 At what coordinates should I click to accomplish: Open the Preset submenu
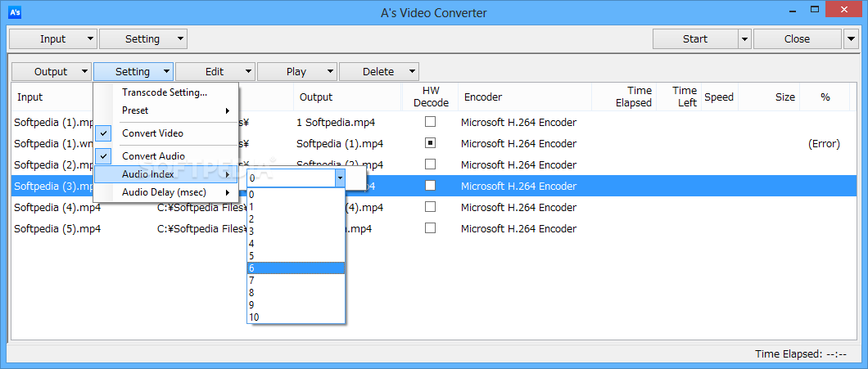(165, 110)
